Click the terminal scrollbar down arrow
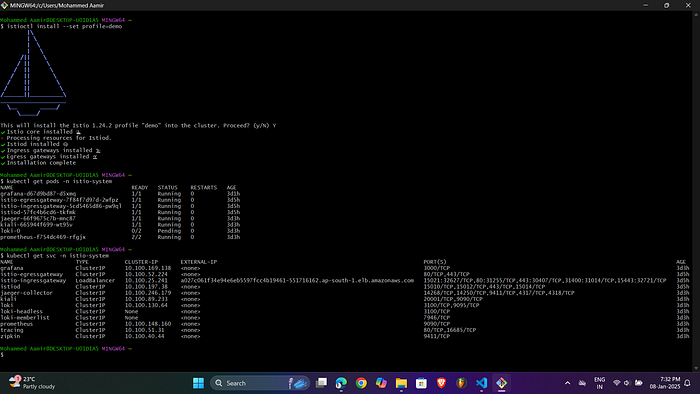 click(696, 368)
